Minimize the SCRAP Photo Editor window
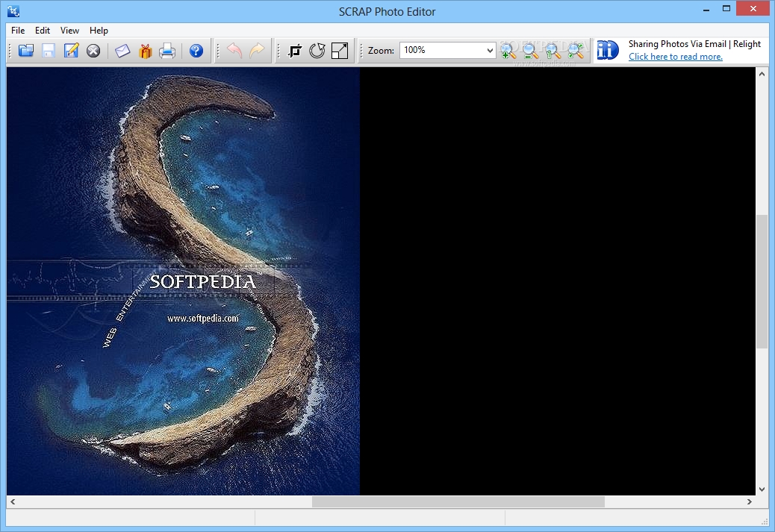Viewport: 775px width, 532px height. (706, 8)
